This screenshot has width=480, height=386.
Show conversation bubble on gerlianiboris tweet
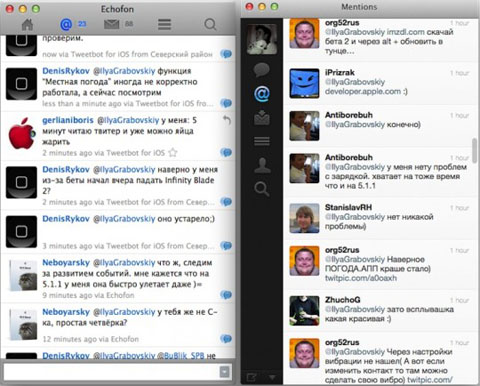click(x=226, y=152)
